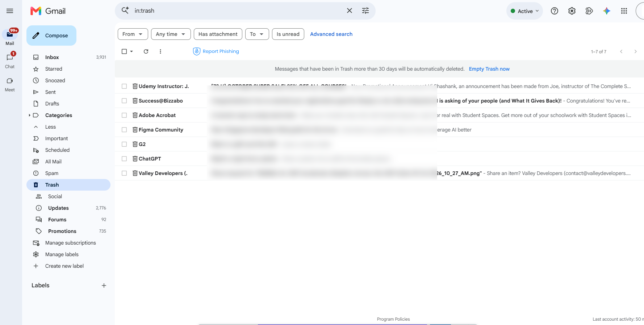Click Empty Trash now link
This screenshot has height=325, width=644.
click(489, 69)
